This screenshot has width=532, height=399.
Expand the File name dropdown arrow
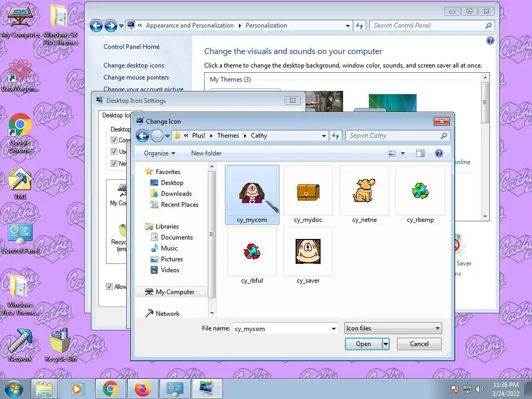click(334, 328)
